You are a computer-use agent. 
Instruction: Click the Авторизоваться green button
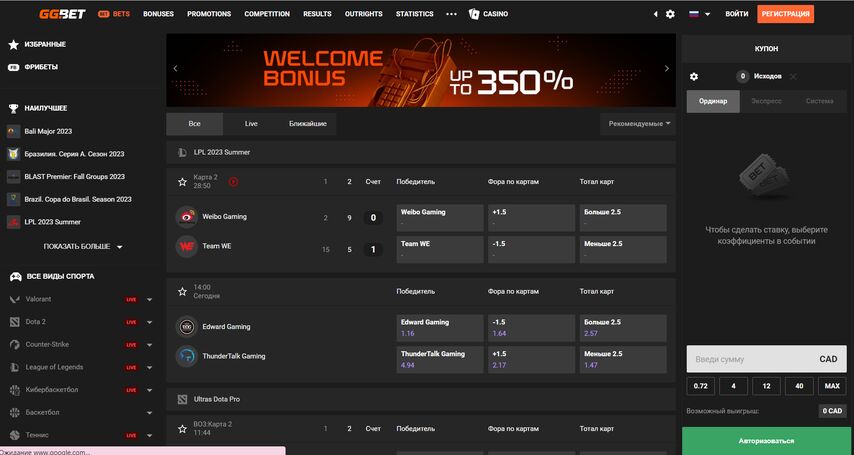tap(766, 441)
